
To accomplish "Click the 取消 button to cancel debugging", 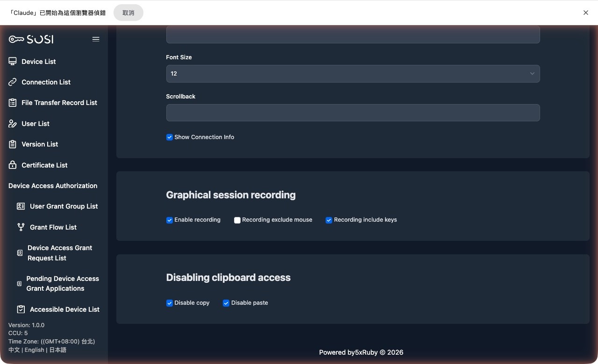I will (128, 13).
